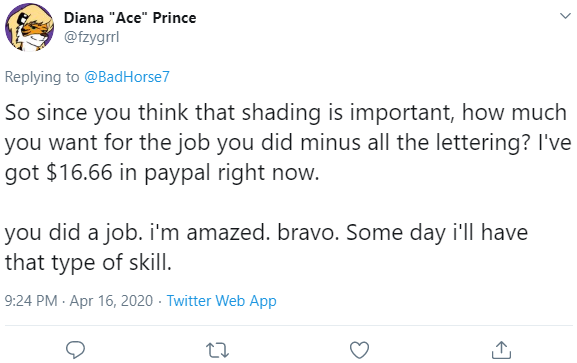Open the @BadHorse7 profile link
This screenshot has height=363, width=577.
(127, 77)
